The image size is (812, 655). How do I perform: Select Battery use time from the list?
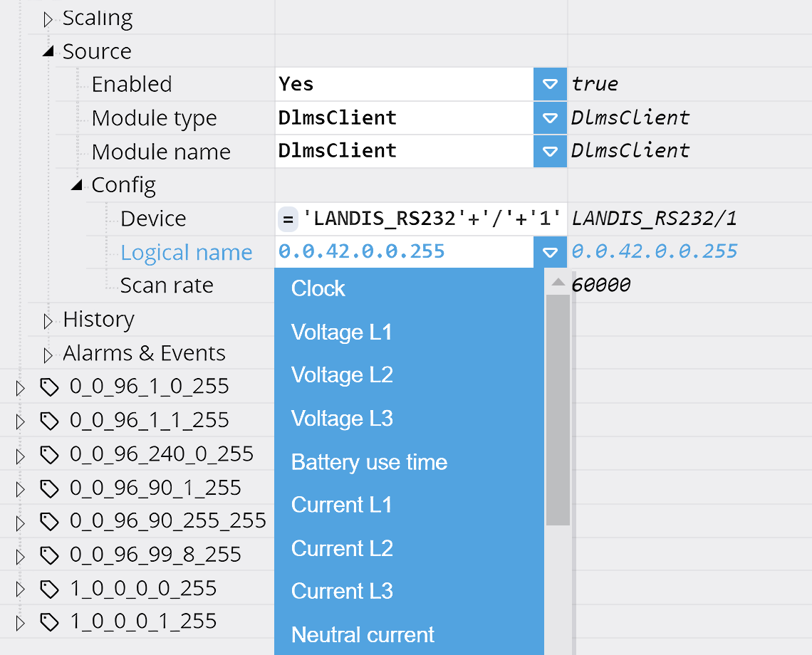(x=369, y=461)
